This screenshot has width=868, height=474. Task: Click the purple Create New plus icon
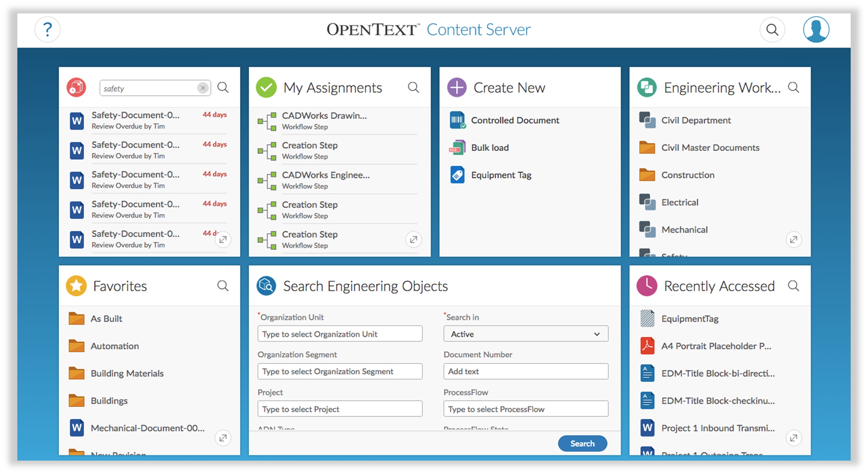point(457,87)
